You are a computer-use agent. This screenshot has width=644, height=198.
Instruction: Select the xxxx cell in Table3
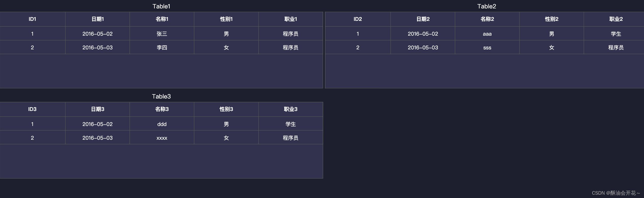click(162, 138)
